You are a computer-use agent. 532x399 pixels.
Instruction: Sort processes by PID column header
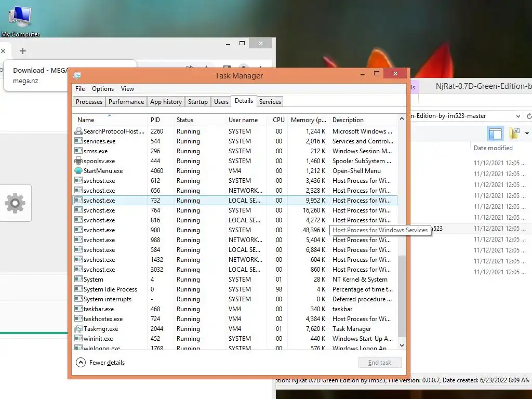[161, 120]
